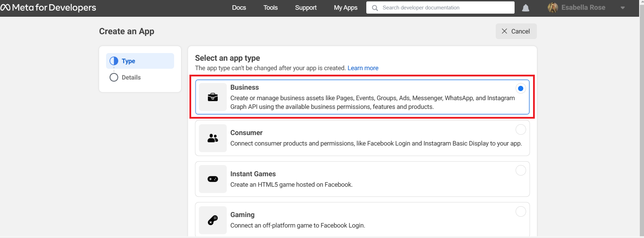Viewport: 644px width, 238px height.
Task: Select the Consumer radio button
Action: pyautogui.click(x=521, y=129)
